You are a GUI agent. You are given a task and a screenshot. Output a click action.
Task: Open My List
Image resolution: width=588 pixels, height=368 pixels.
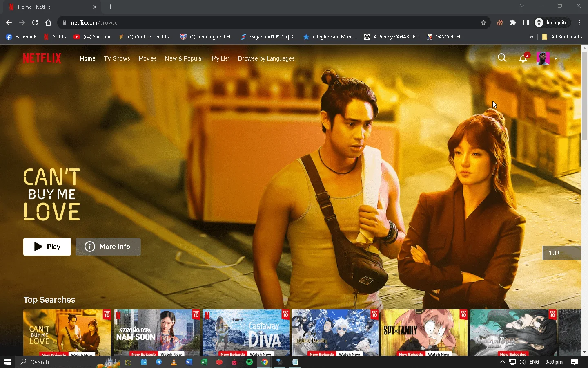click(220, 58)
